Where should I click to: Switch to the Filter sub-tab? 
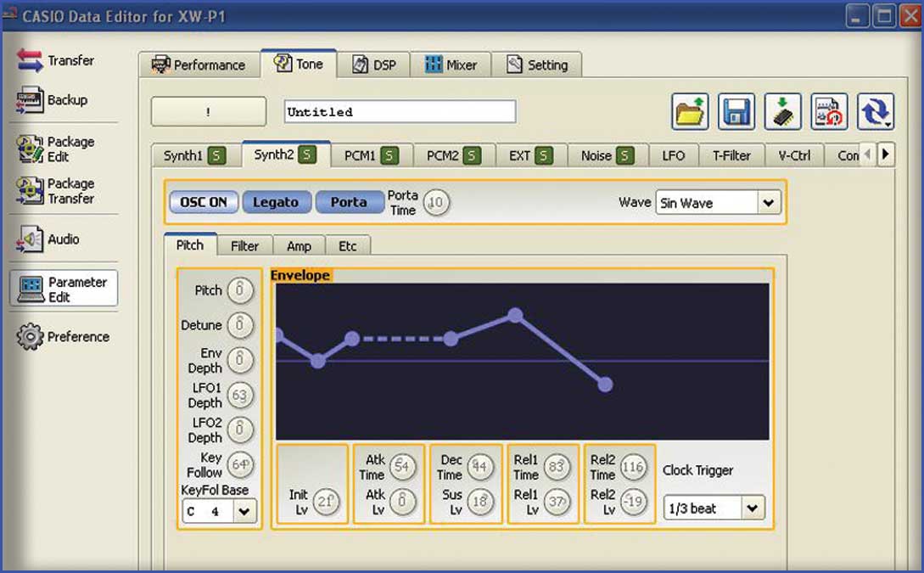coord(244,246)
